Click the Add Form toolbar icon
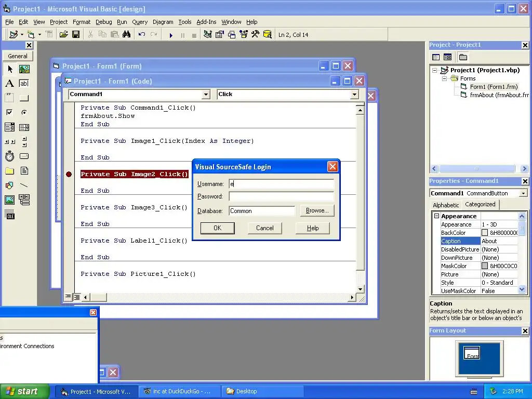Screen dimensions: 532x399 pos(31,35)
